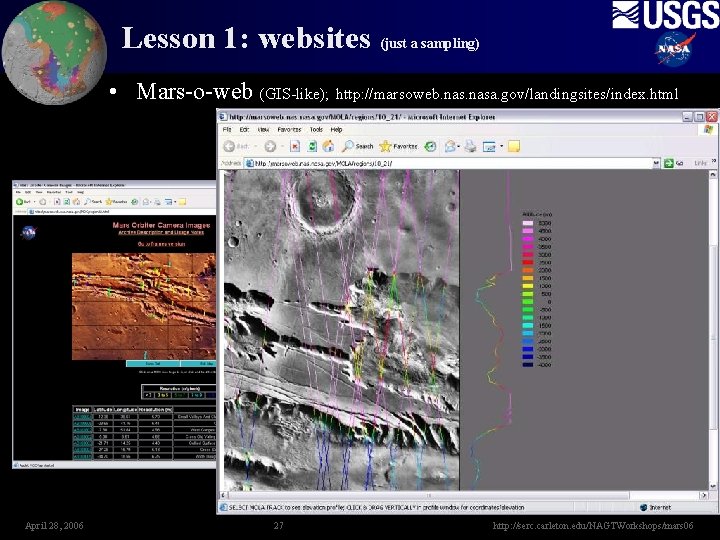Viewport: 720px width, 540px height.
Task: Click Print icon in Mars Orbiter Camera window
Action: point(157,202)
